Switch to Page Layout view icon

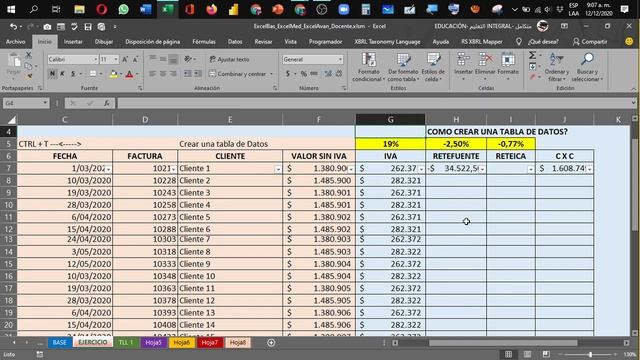(527, 354)
